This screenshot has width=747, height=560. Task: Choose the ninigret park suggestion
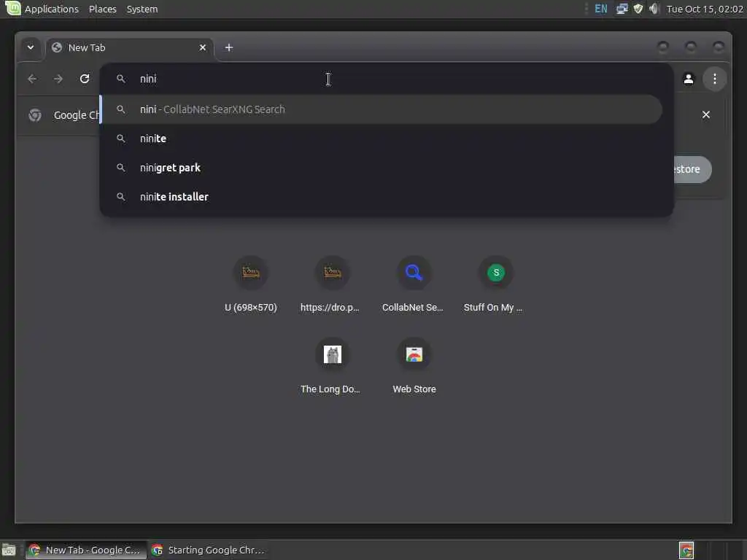381,168
